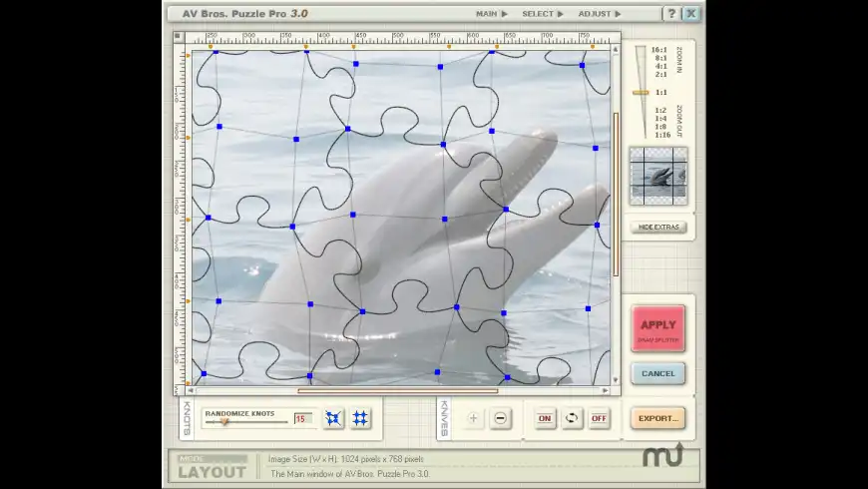Turn knives ON

click(545, 418)
